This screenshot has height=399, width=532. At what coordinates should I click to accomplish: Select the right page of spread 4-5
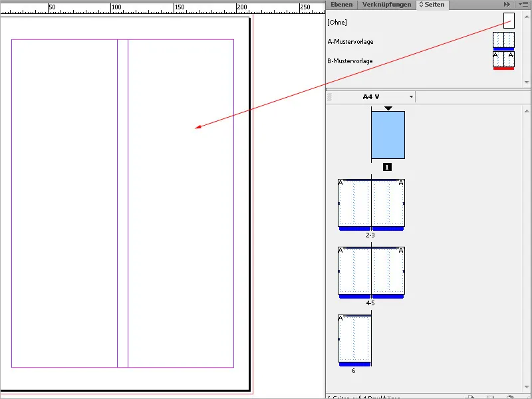[388, 271]
